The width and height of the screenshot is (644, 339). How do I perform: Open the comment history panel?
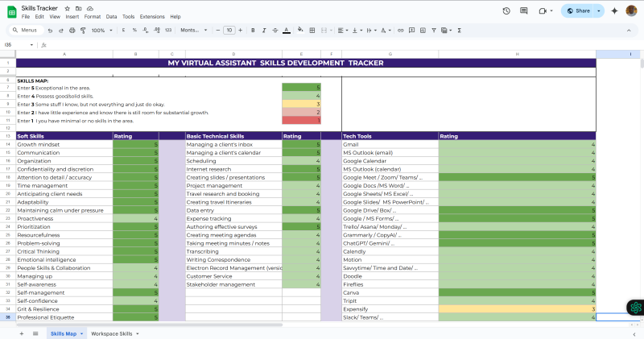(524, 11)
